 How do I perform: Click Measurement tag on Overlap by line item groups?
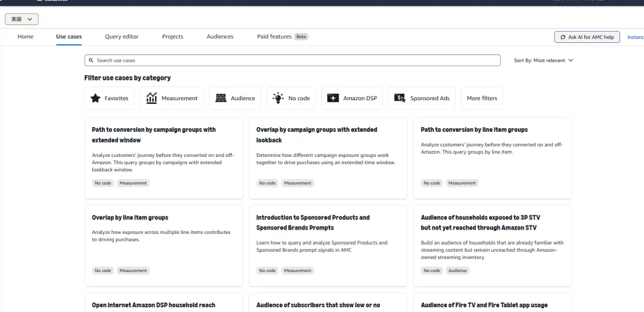click(x=133, y=270)
